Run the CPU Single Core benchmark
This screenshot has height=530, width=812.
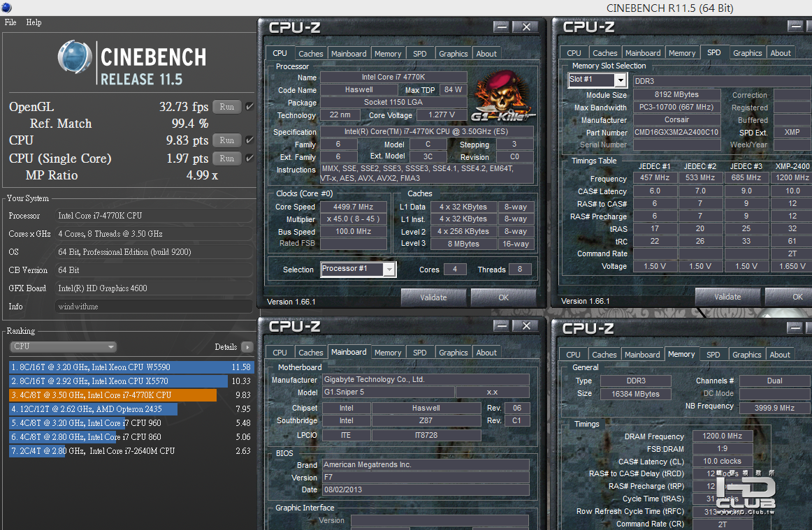[x=227, y=159]
